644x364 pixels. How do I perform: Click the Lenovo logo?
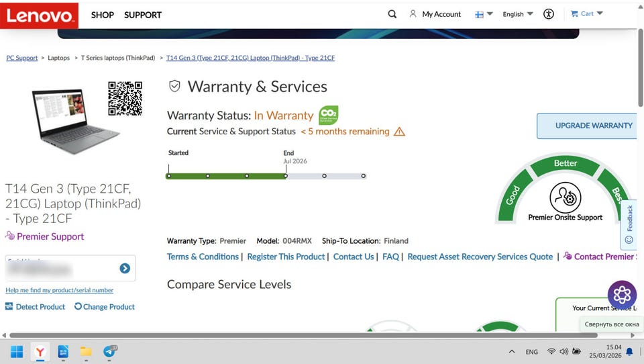tap(39, 15)
